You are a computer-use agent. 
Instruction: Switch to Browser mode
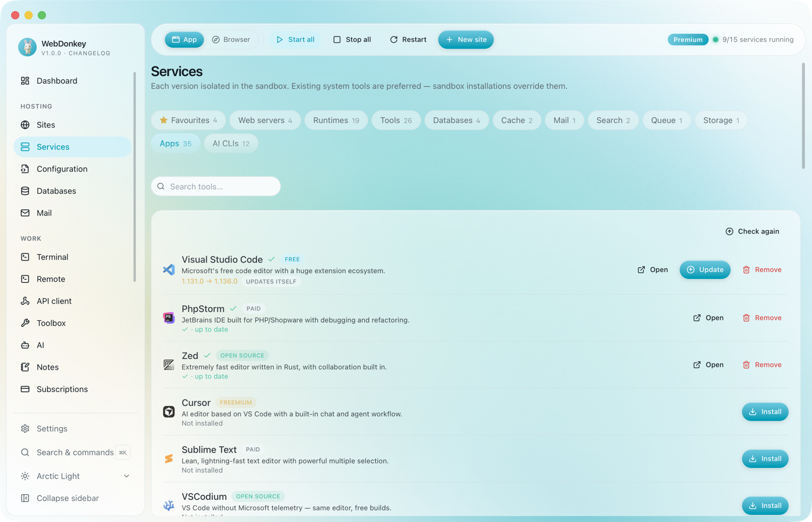point(231,39)
